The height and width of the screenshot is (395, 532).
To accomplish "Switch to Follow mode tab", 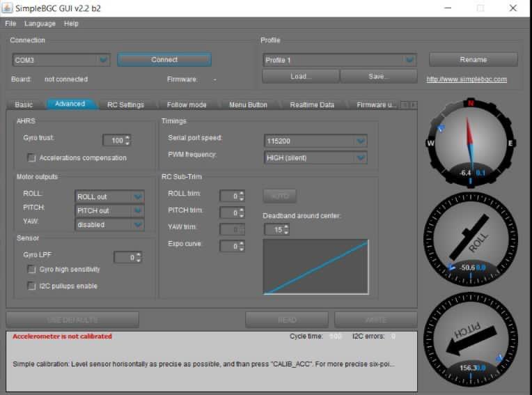I will (187, 104).
